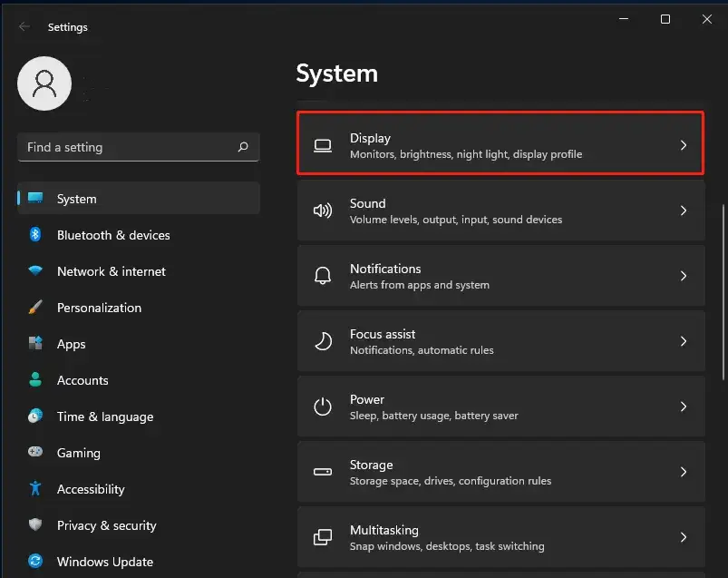
Task: Click the back arrow button
Action: pyautogui.click(x=24, y=26)
